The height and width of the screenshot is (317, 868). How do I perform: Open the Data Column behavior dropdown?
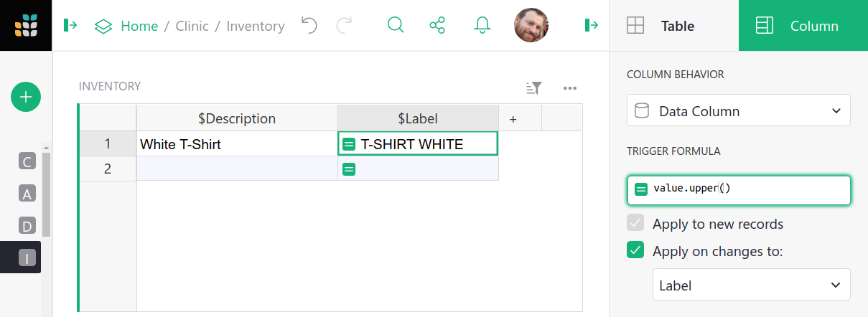[738, 111]
